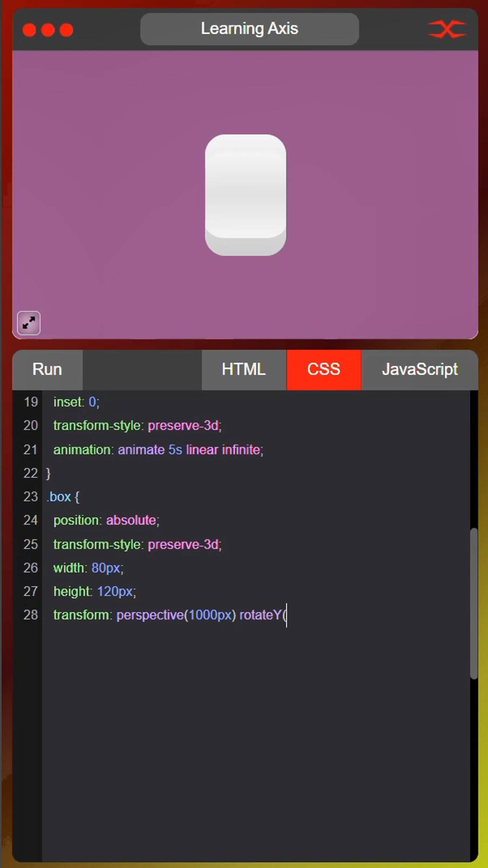This screenshot has width=488, height=868.
Task: Click 'transform-style: preserve-3d;' on line 25
Action: (137, 544)
